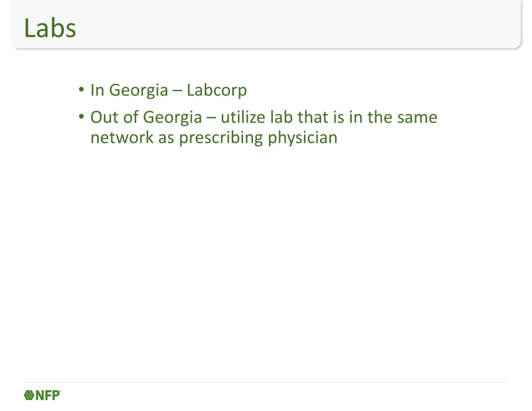Viewport: 532px width, 411px height.
Task: Click the bullet point before 'In Georgia'
Action: [x=81, y=89]
